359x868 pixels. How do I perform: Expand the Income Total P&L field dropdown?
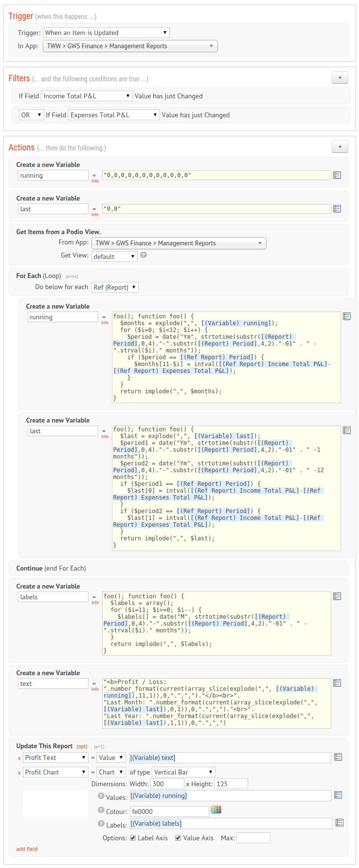(87, 96)
